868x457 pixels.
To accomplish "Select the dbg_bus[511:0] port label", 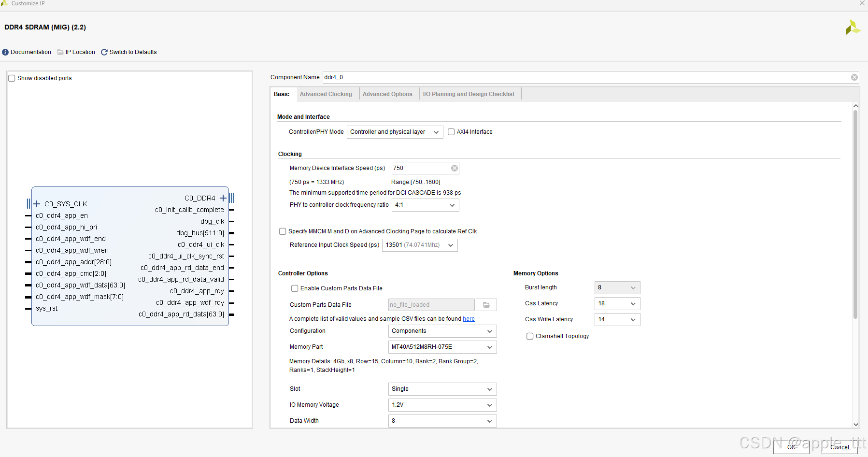I will (200, 233).
